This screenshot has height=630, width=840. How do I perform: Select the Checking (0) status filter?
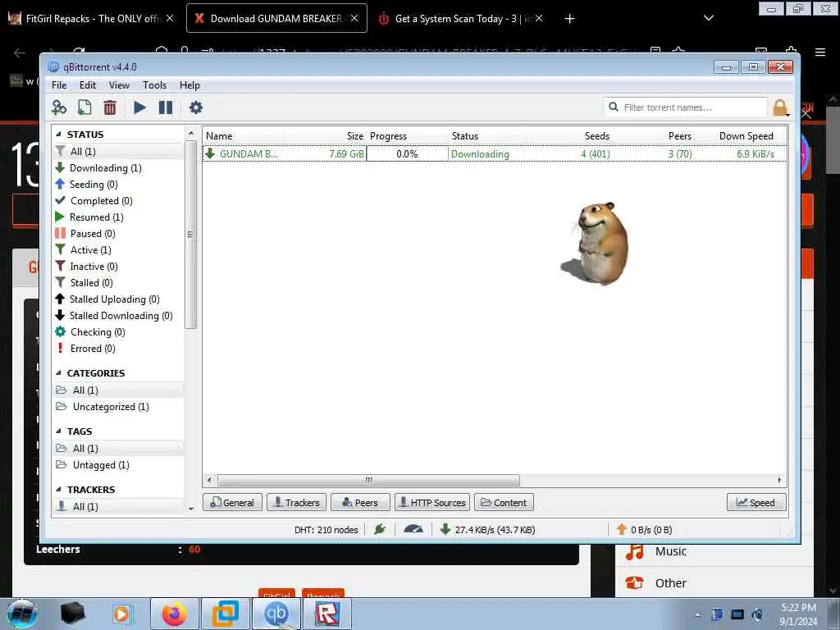coord(118,332)
